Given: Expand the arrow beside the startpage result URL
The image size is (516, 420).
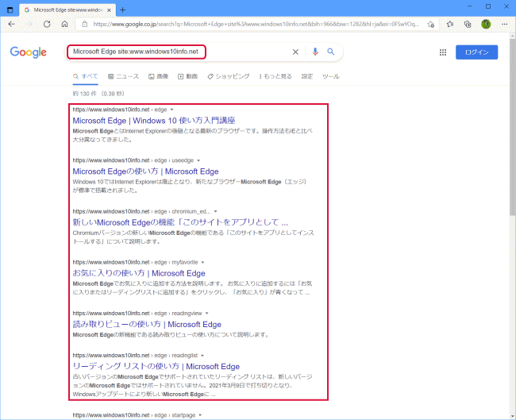Looking at the screenshot, I should [x=200, y=415].
